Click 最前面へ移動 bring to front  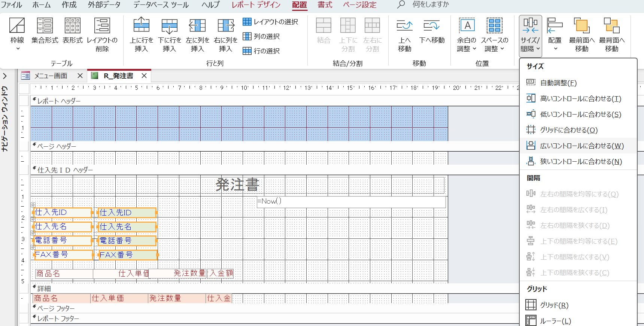582,35
